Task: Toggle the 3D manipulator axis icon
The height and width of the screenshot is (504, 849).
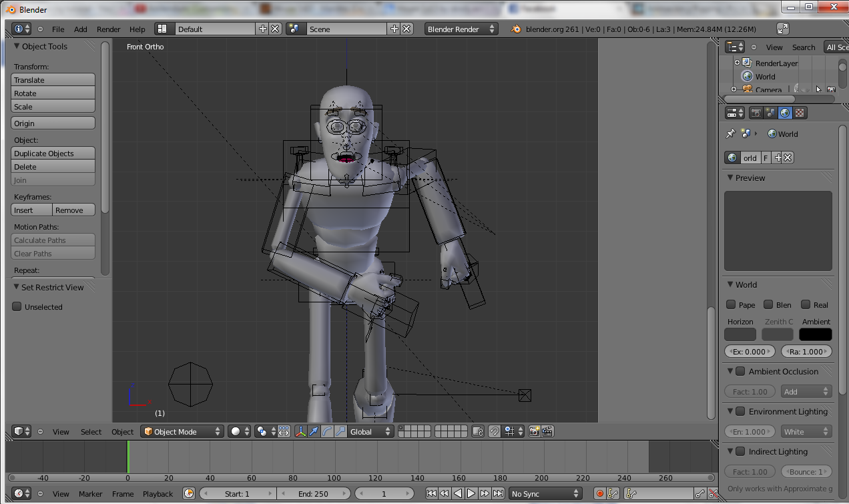Action: (300, 431)
